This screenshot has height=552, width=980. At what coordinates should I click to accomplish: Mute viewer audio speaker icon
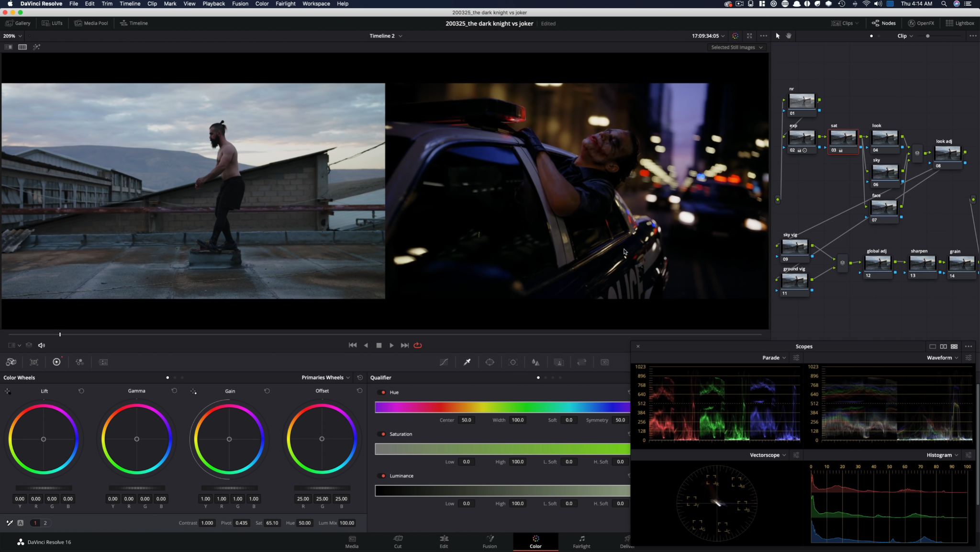click(42, 345)
